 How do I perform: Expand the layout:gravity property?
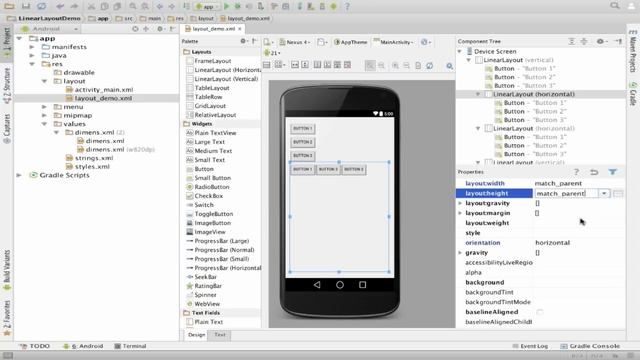pos(460,203)
